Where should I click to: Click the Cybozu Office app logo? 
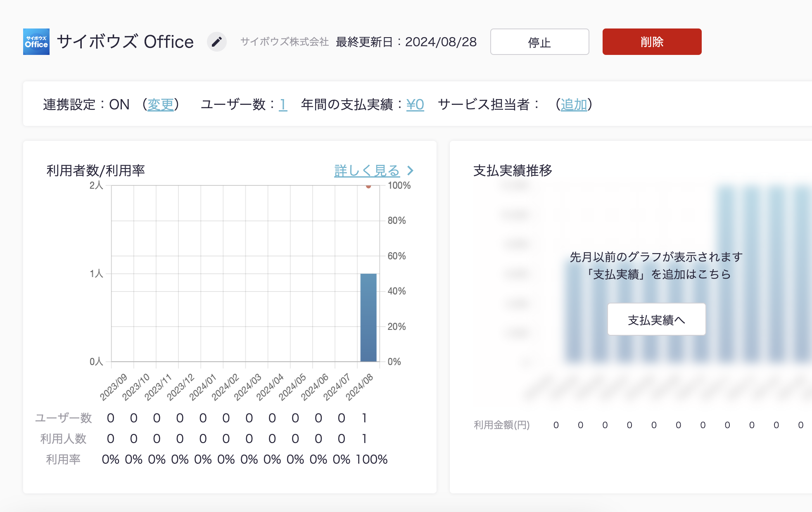[x=36, y=42]
